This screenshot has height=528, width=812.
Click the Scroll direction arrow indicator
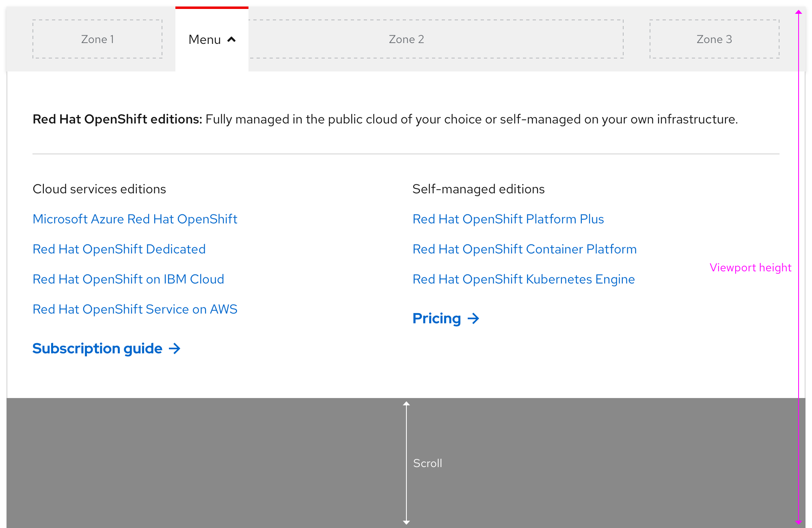tap(406, 463)
